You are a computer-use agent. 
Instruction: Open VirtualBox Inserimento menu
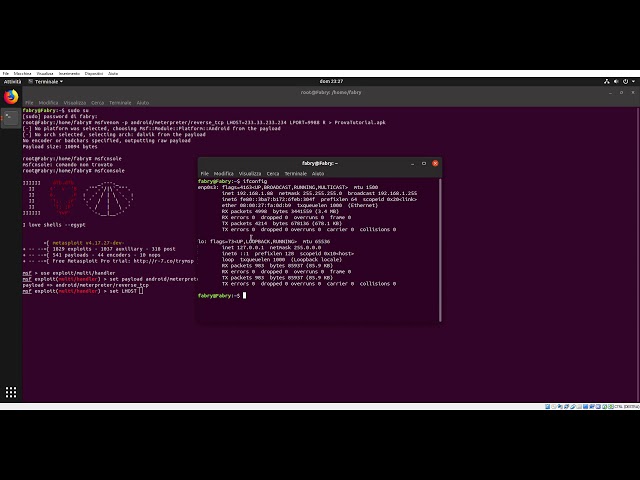point(69,73)
